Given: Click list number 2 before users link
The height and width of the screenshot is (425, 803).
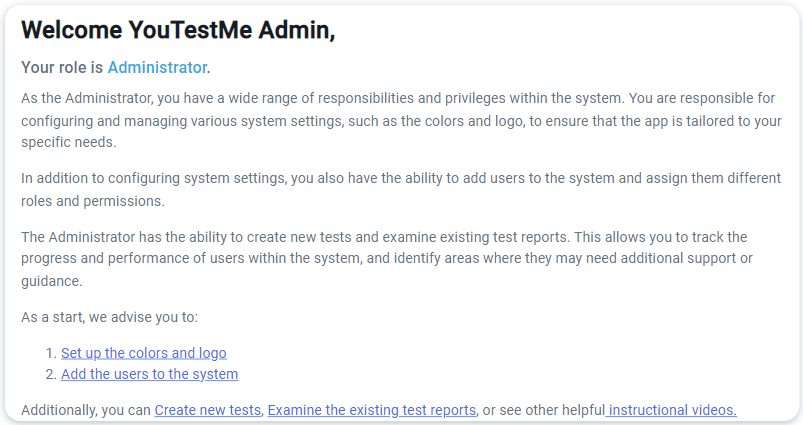Looking at the screenshot, I should [51, 374].
